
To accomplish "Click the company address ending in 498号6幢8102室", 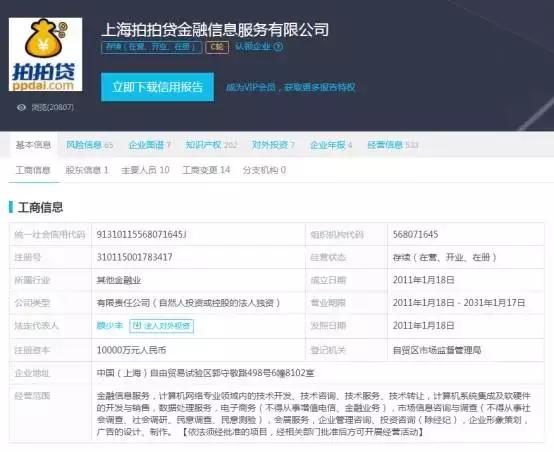I will tap(205, 373).
